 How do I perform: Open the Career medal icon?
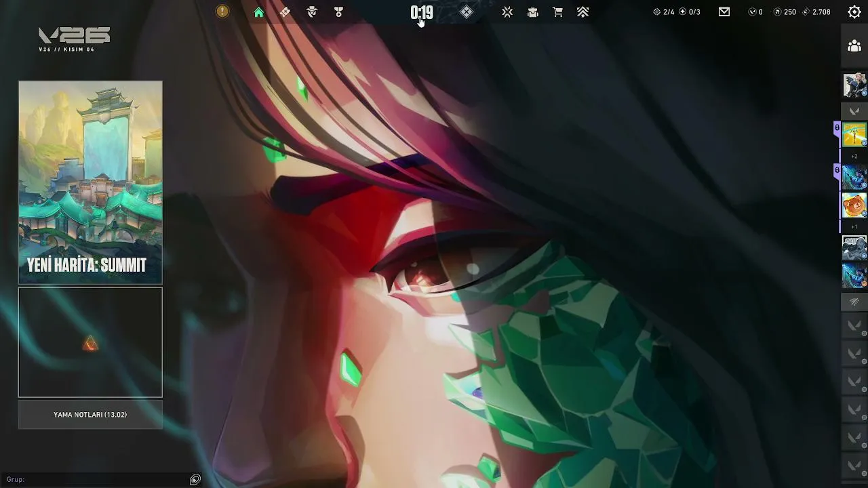tap(338, 12)
